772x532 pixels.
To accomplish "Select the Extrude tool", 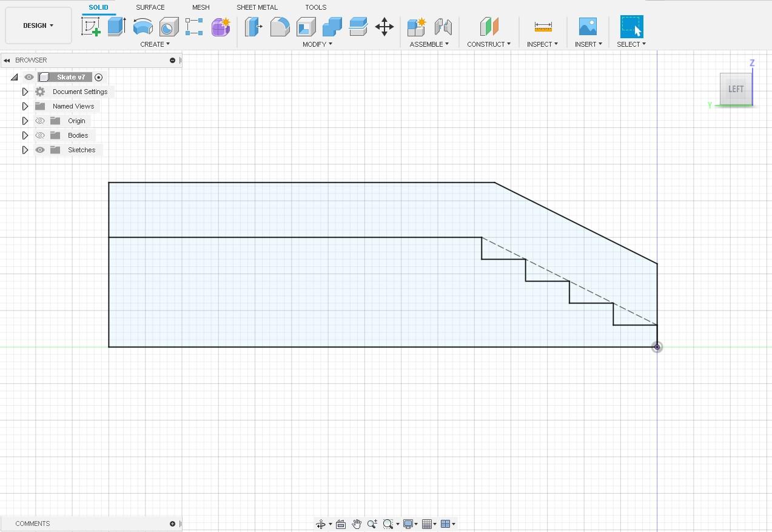I will pyautogui.click(x=116, y=27).
